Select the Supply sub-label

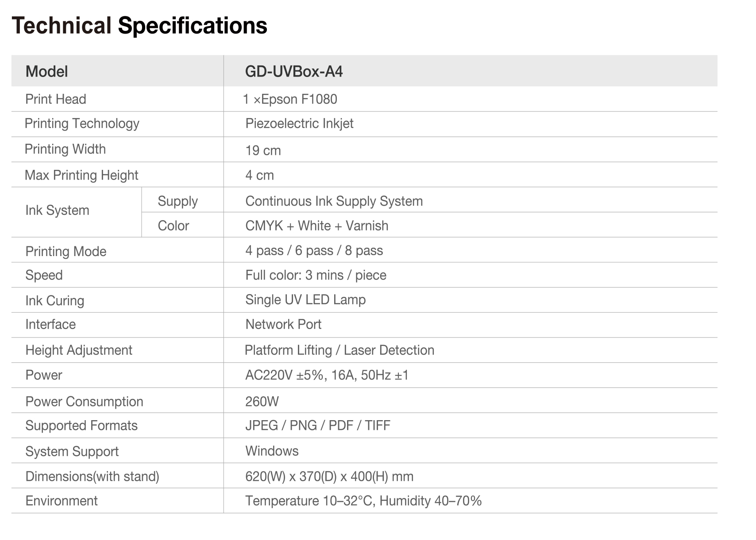tap(177, 201)
